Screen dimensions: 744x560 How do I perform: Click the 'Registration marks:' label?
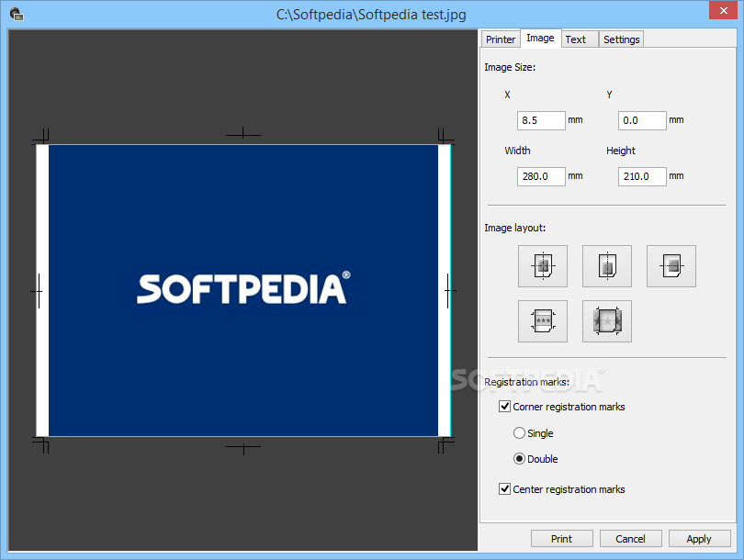526,382
